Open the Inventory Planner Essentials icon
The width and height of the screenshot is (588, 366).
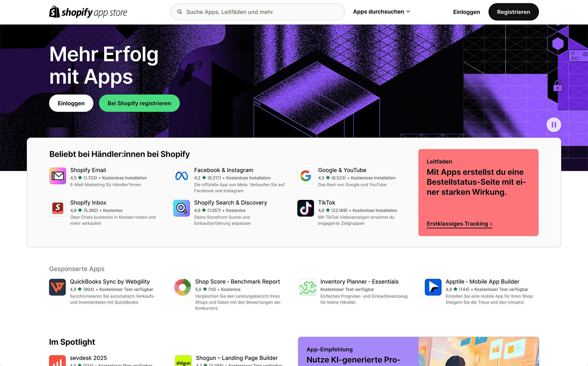308,287
